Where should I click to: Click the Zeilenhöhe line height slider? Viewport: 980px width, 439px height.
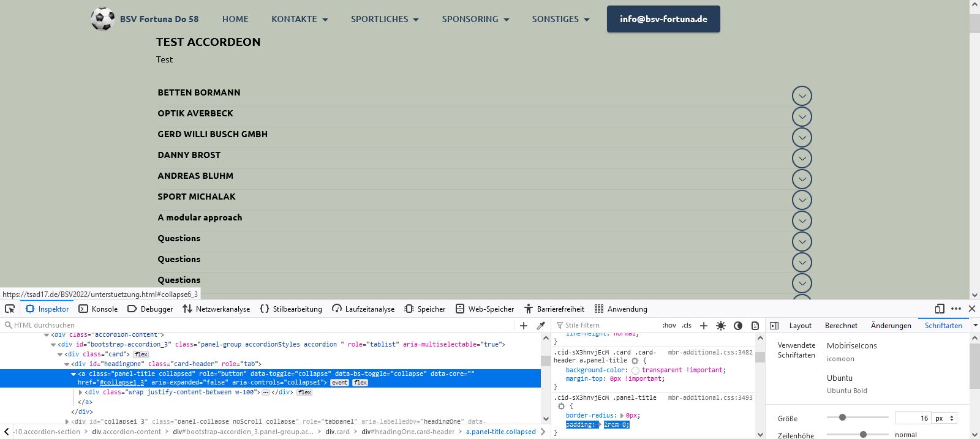tap(858, 435)
